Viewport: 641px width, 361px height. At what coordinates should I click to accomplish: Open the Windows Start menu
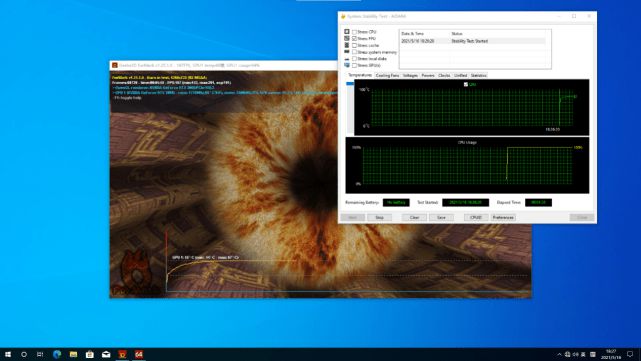tap(8, 354)
